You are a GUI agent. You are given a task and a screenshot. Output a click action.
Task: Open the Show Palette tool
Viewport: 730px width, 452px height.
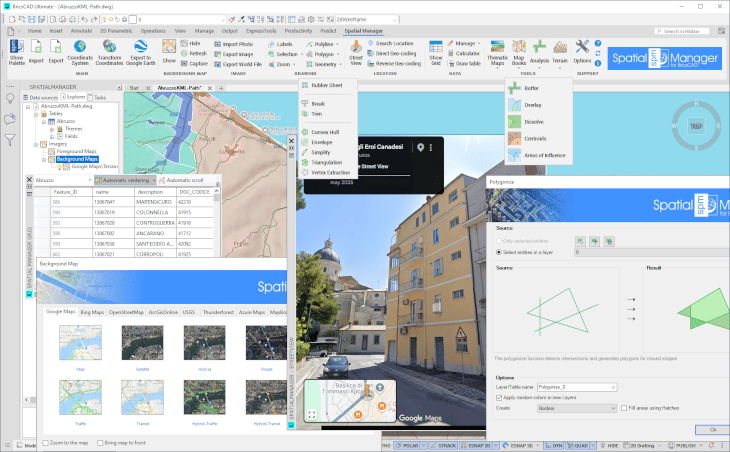click(17, 52)
